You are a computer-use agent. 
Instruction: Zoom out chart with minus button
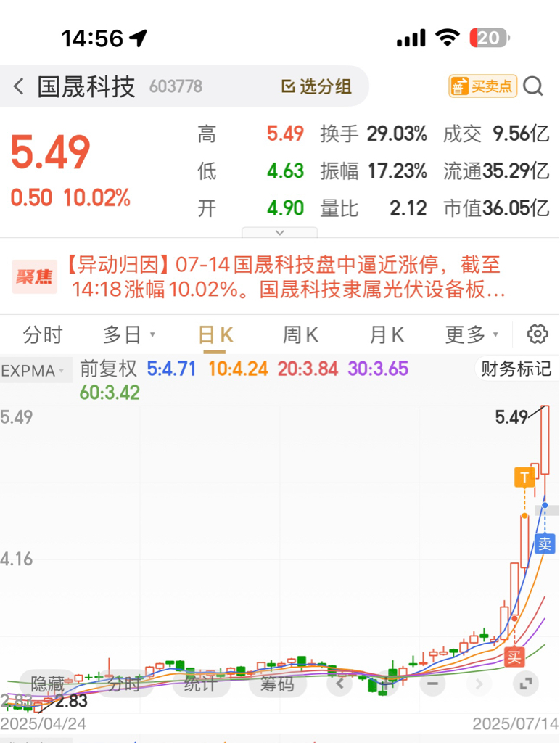pos(432,684)
